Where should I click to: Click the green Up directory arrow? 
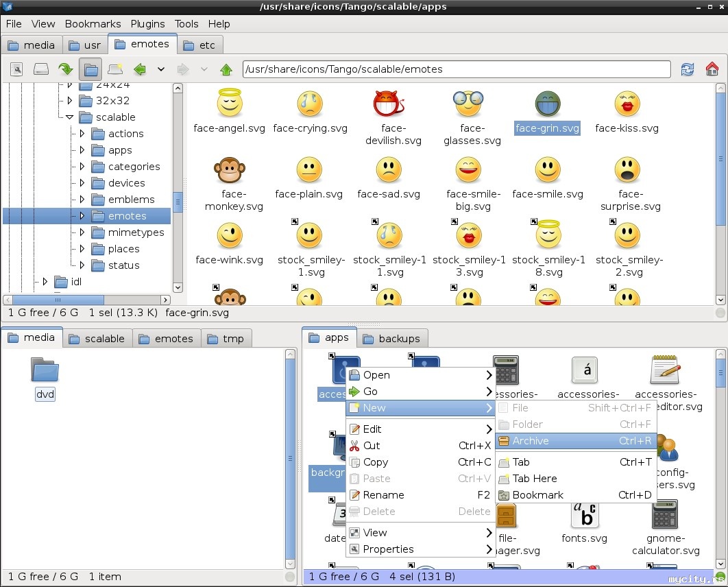pyautogui.click(x=226, y=69)
